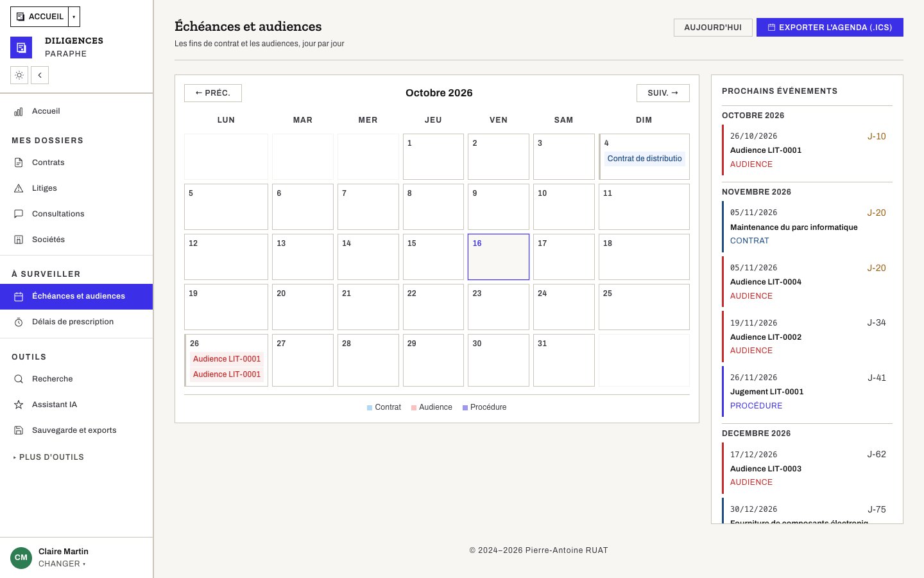924x578 pixels.
Task: Click the blue Contrat legend swatch
Action: (370, 408)
